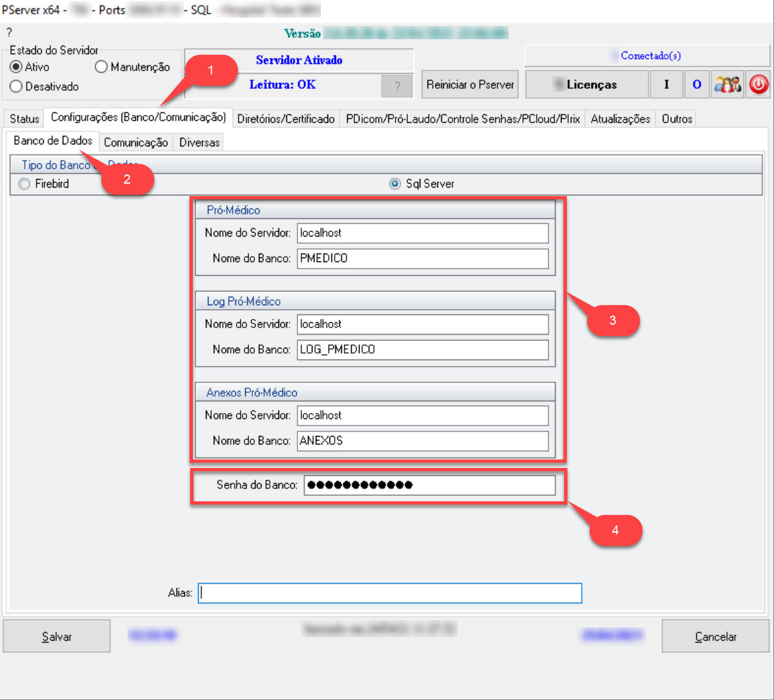Click the Reiniciar o Pserver button
Viewport: 774px width, 700px height.
[x=470, y=84]
